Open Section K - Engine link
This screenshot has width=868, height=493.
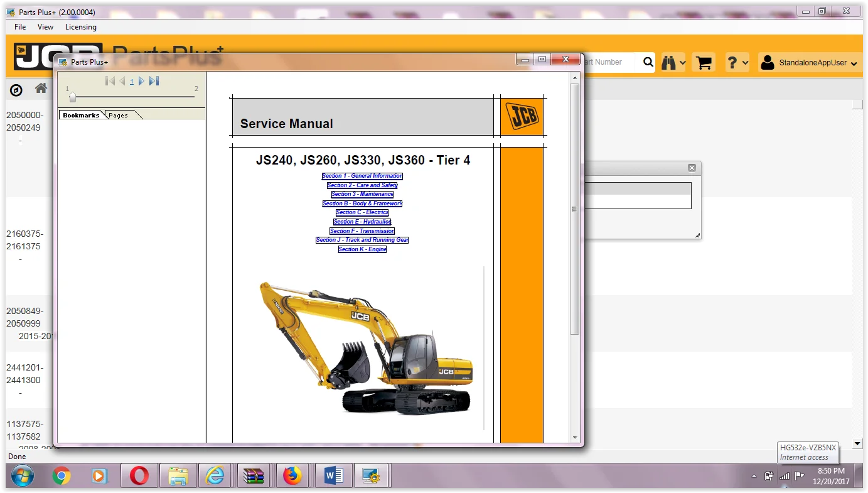point(362,249)
